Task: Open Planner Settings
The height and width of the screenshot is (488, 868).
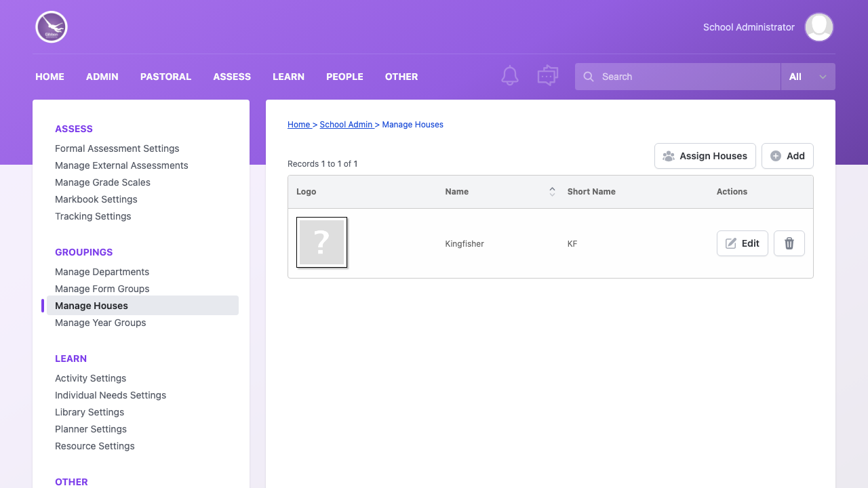Action: tap(91, 429)
